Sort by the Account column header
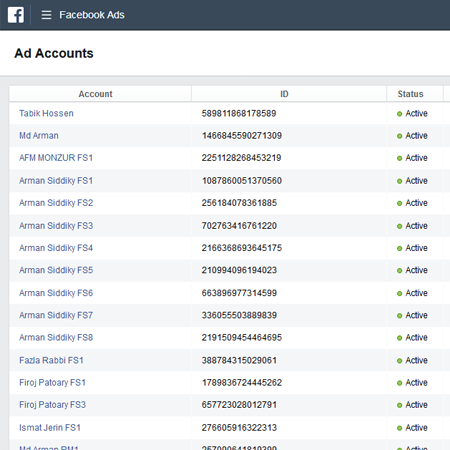The image size is (450, 450). 96,94
